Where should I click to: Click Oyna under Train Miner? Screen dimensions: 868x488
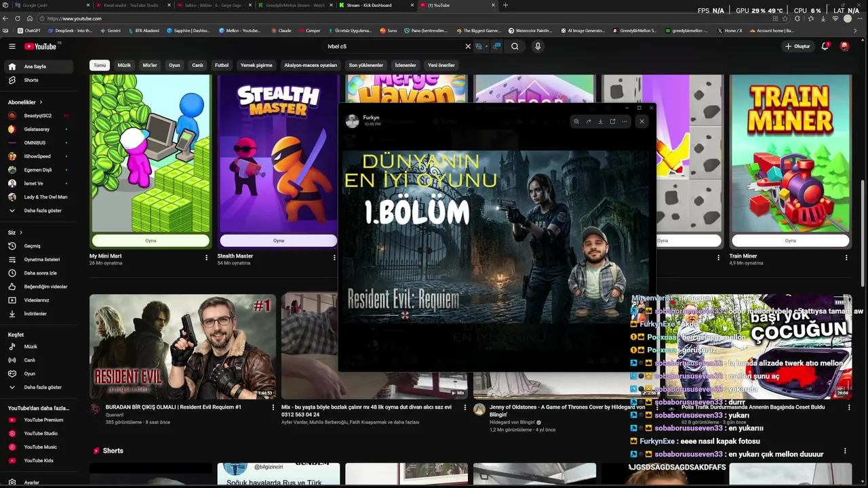[790, 241]
